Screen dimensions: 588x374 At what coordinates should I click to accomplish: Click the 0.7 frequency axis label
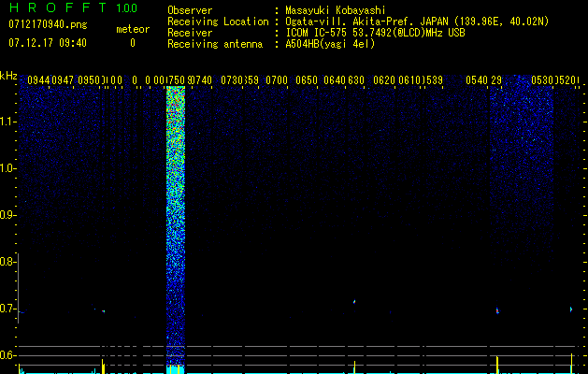point(7,309)
